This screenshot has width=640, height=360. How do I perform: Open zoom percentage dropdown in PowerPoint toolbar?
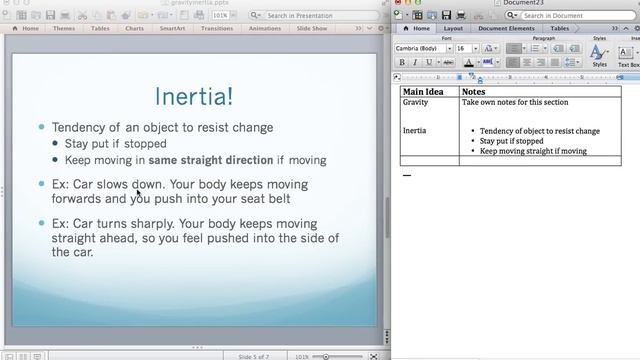tap(233, 16)
